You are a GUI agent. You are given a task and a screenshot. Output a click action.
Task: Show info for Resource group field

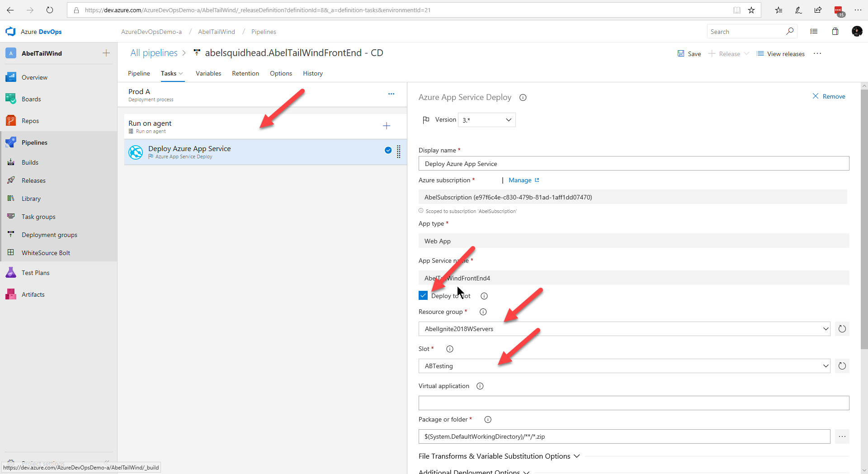tap(483, 312)
